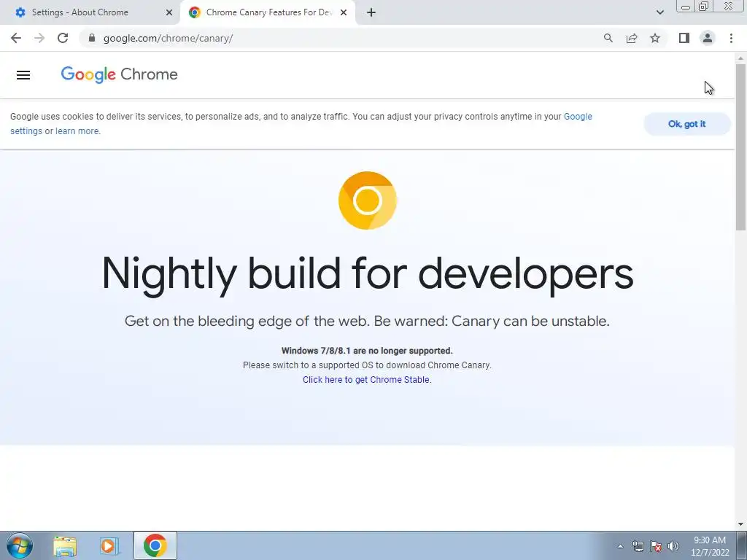
Task: Open the network status tray icon
Action: coord(638,546)
